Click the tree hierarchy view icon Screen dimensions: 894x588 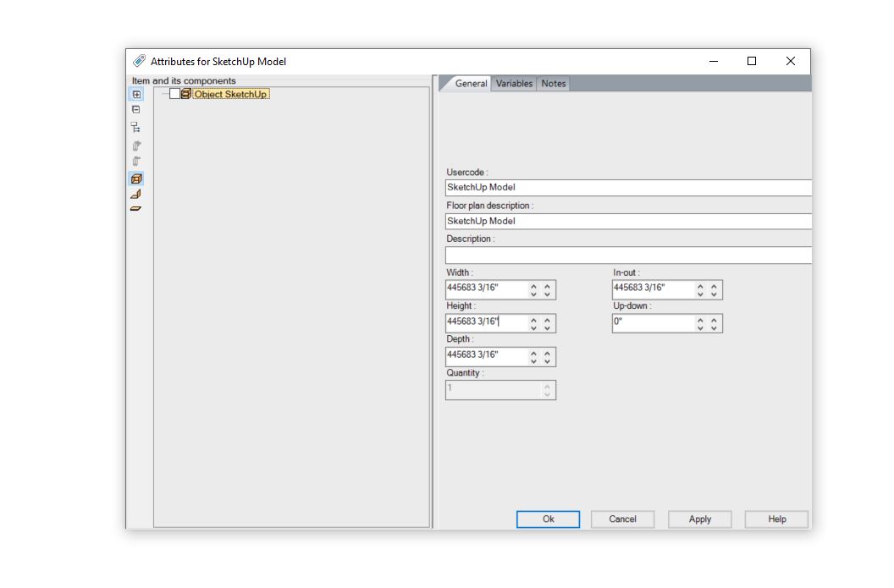pyautogui.click(x=135, y=127)
